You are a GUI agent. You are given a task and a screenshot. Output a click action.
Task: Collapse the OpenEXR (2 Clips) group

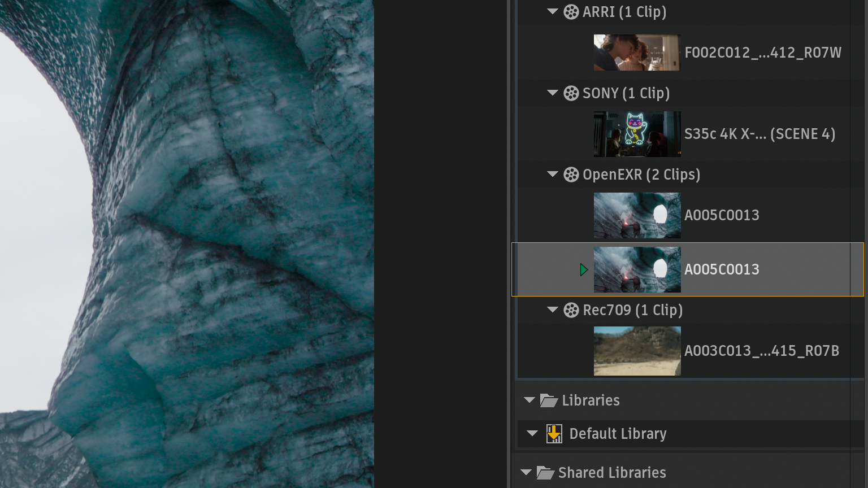[x=553, y=174]
